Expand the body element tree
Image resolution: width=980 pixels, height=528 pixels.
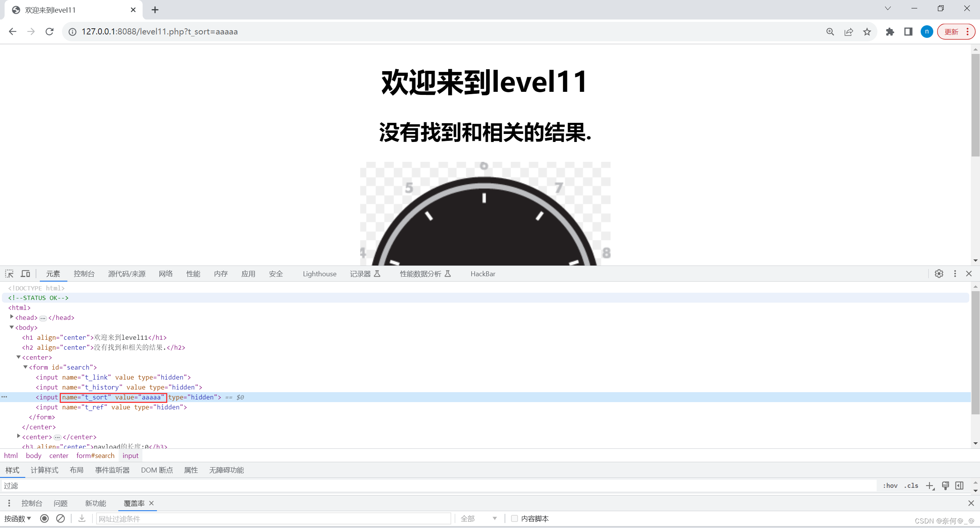[12, 327]
